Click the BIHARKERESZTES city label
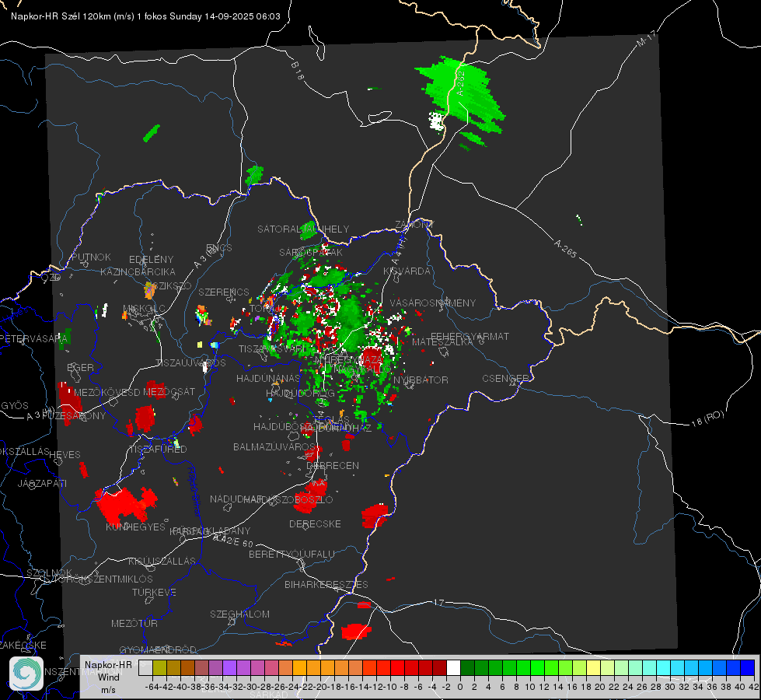Image resolution: width=761 pixels, height=700 pixels. point(326,584)
